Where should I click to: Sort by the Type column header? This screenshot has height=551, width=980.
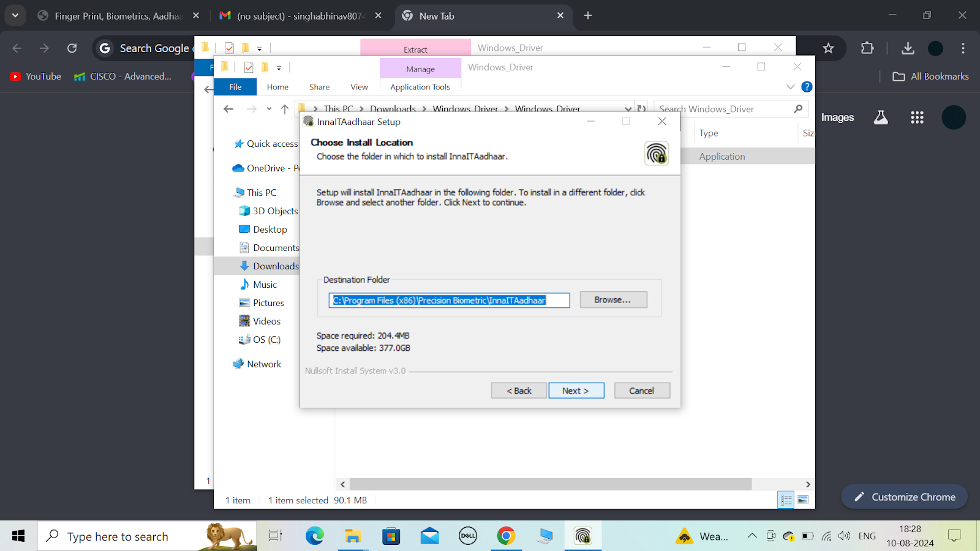point(709,133)
